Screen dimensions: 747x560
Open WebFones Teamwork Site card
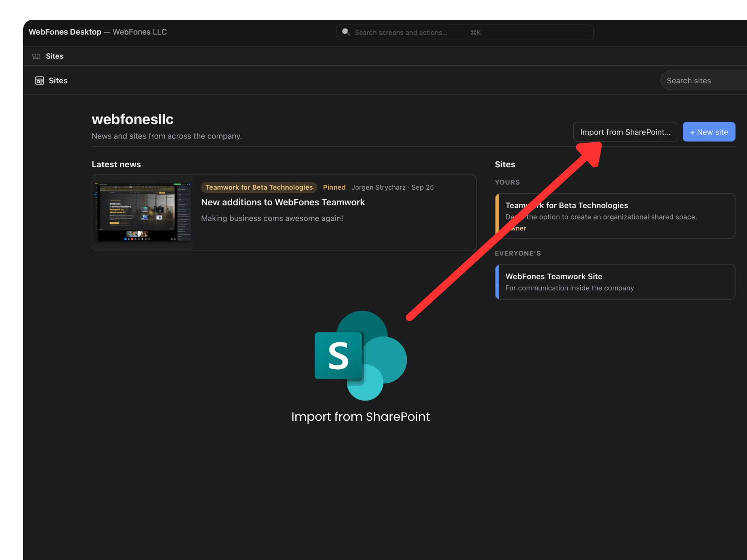click(615, 282)
